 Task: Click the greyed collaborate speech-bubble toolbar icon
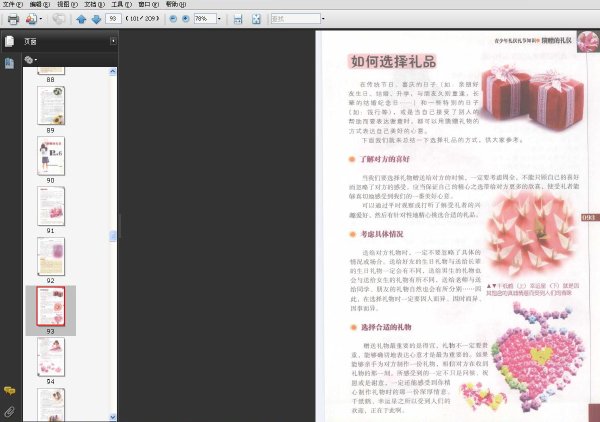(59, 18)
